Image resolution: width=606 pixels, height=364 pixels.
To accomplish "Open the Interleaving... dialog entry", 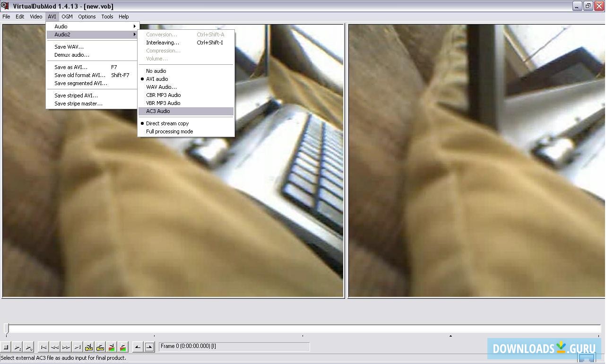I will point(186,43).
